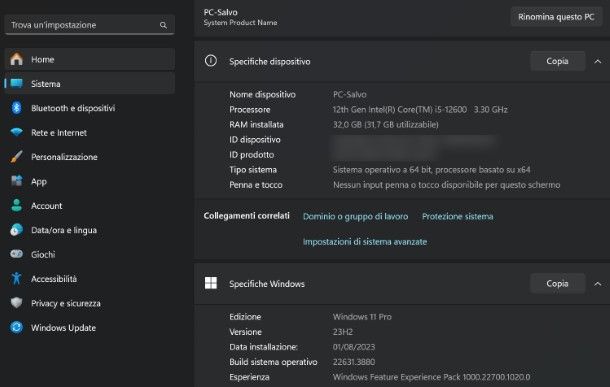The image size is (610, 387).
Task: Click the Windows Feature Experience Pack value
Action: point(431,377)
